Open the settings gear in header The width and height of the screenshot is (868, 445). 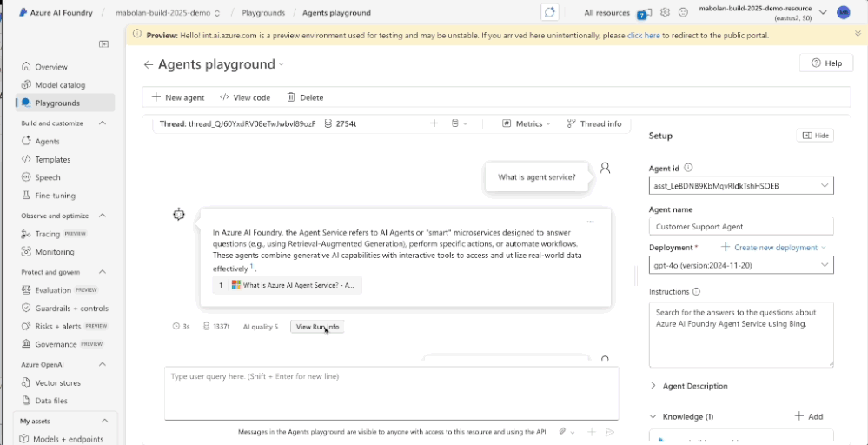[x=665, y=12]
